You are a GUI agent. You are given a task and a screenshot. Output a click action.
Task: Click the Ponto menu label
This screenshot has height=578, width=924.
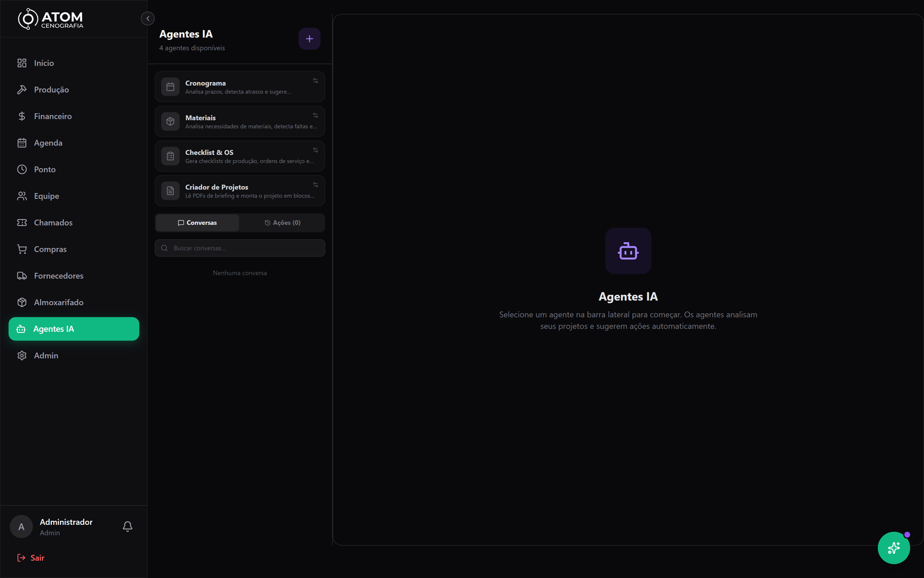[45, 169]
